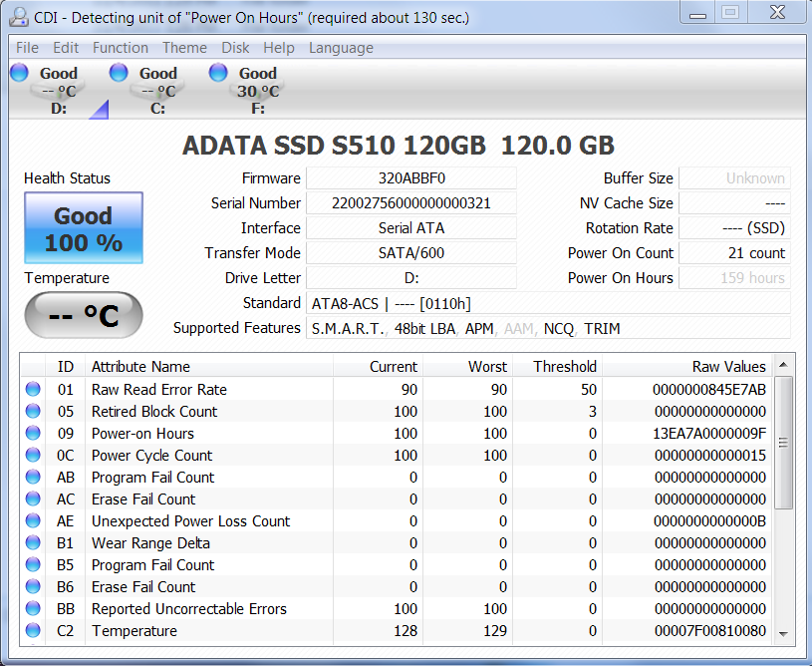Click the status orb beside Unexpected Power Loss Count

click(x=33, y=521)
